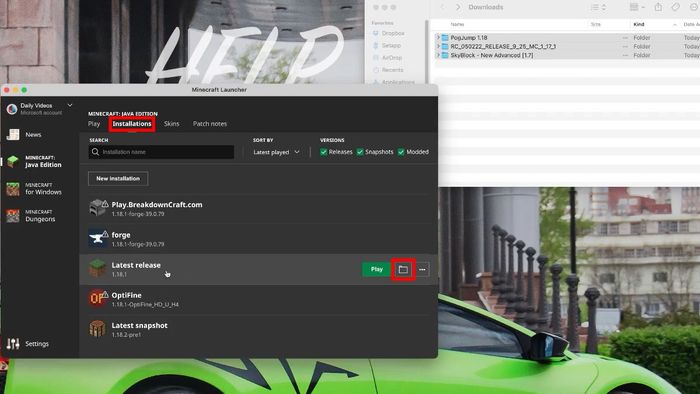Open more options for Latest release
This screenshot has width=700, height=394.
(422, 270)
